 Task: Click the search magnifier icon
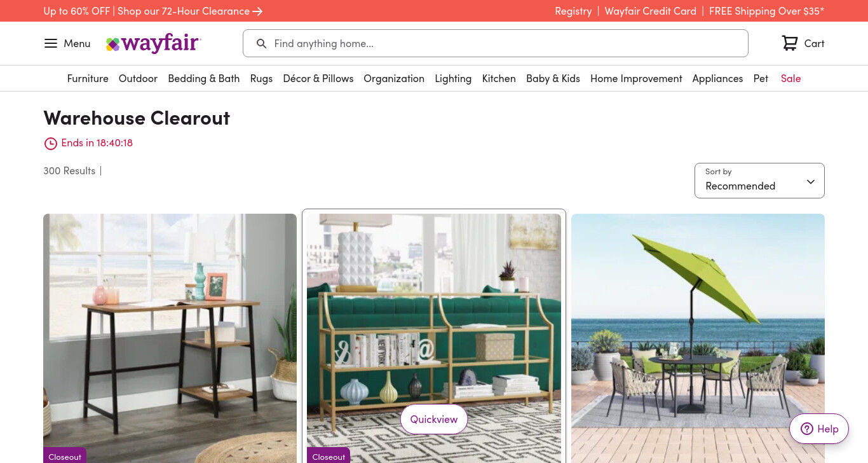[x=261, y=43]
